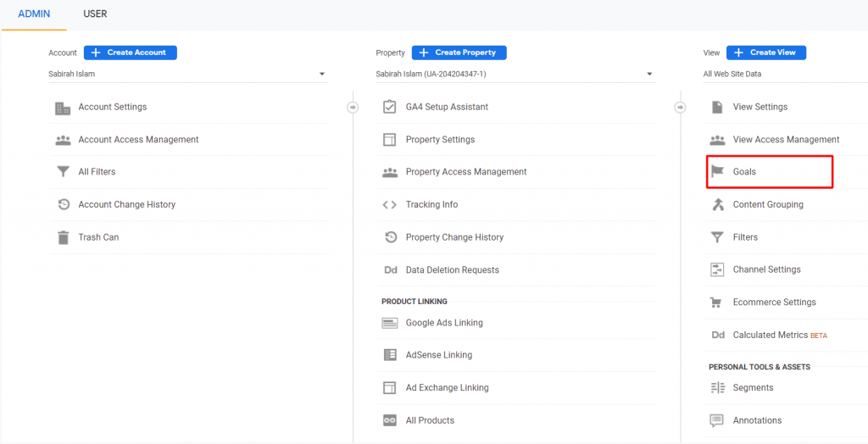Click the Segments icon
Screen dimensions: 868x444
[x=717, y=388]
